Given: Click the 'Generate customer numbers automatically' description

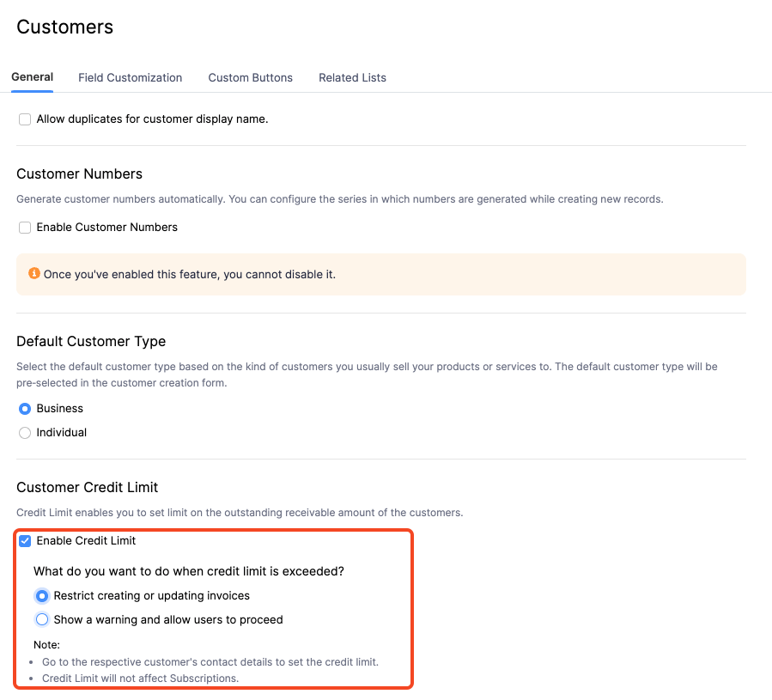Looking at the screenshot, I should (340, 199).
